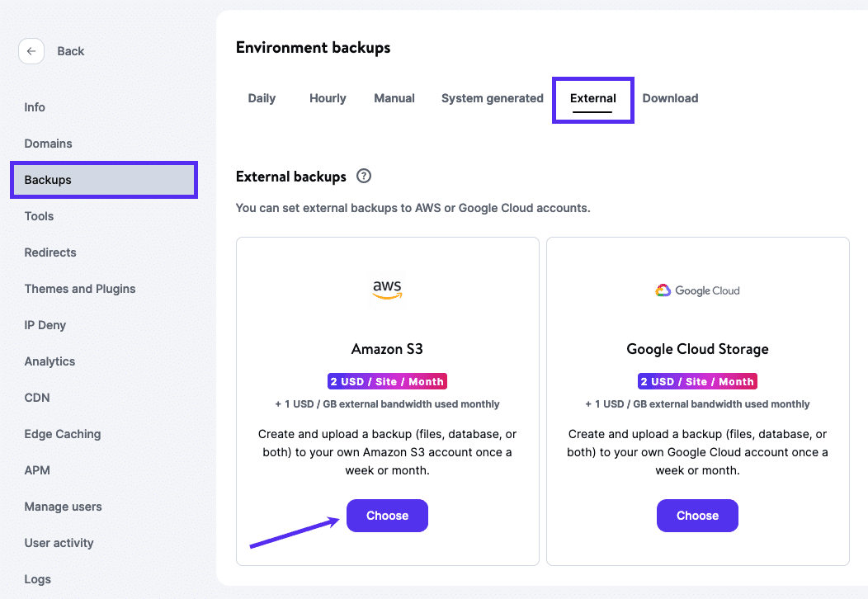Image resolution: width=868 pixels, height=599 pixels.
Task: Select Backups in the sidebar
Action: [x=47, y=179]
